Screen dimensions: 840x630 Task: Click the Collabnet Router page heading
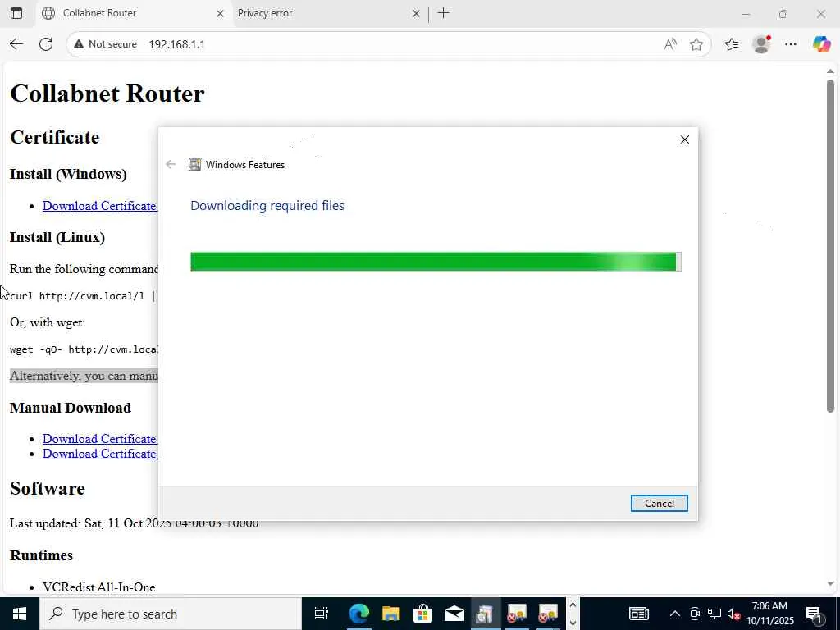(107, 94)
